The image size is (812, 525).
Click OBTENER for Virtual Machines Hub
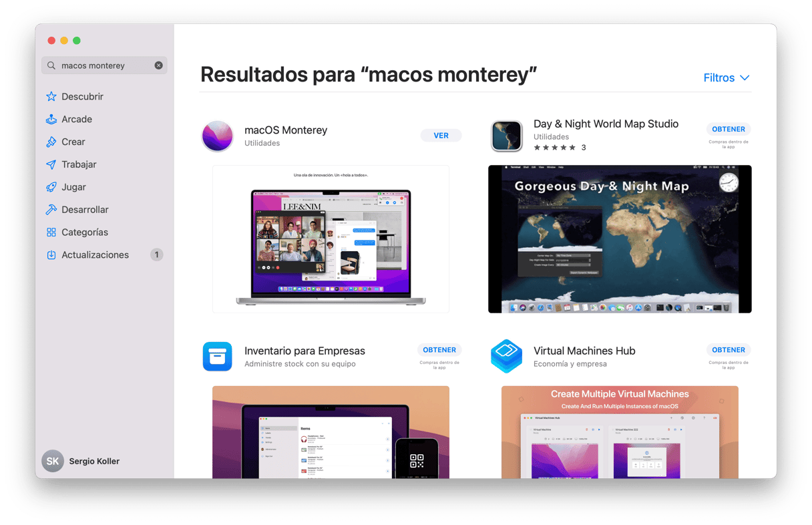pos(729,349)
